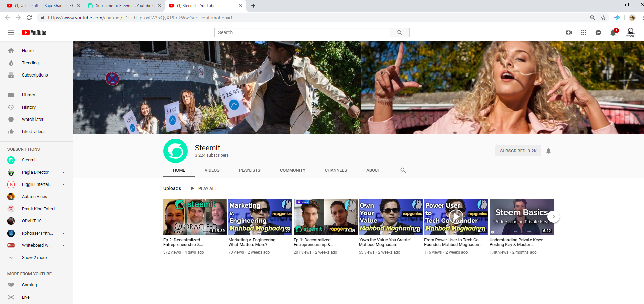Click the search magnifier button
Screen dimensions: 644x304
click(400, 32)
